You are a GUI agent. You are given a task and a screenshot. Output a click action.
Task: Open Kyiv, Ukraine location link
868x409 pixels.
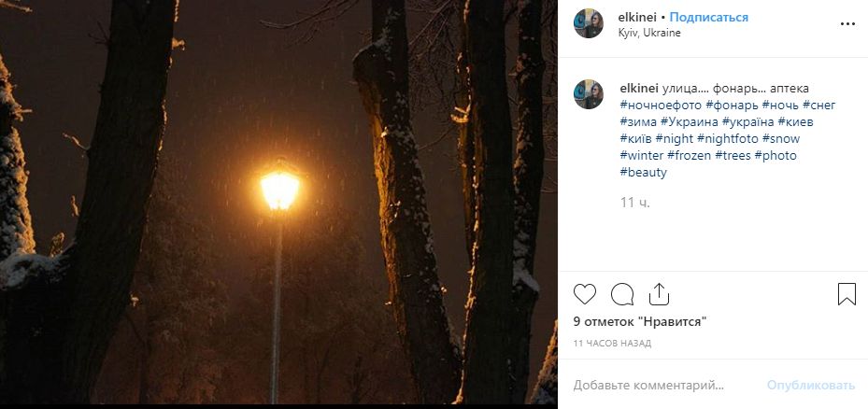click(x=649, y=33)
